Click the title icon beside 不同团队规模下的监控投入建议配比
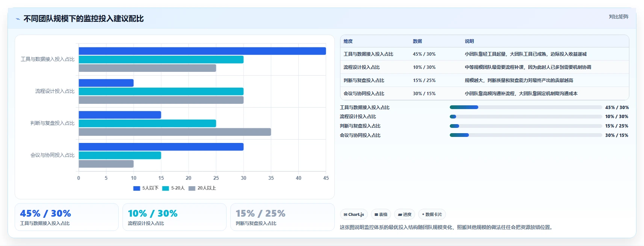This screenshot has width=644, height=246. click(18, 19)
